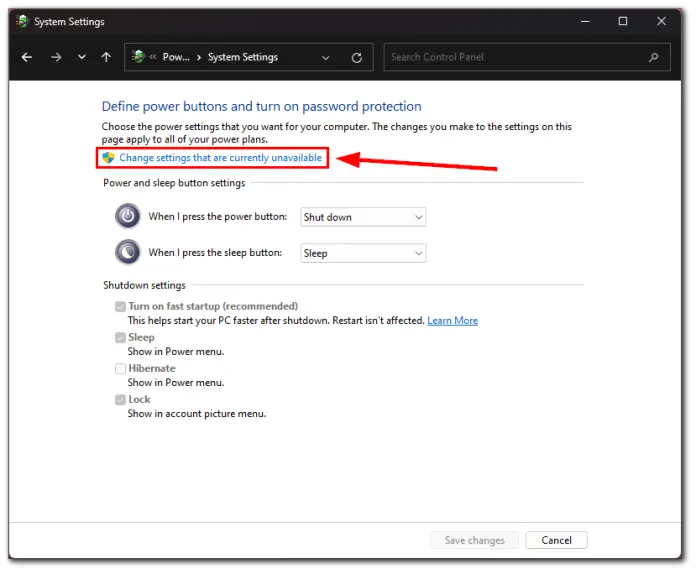Click the sleep button moon icon
The image size is (696, 574).
(x=128, y=252)
